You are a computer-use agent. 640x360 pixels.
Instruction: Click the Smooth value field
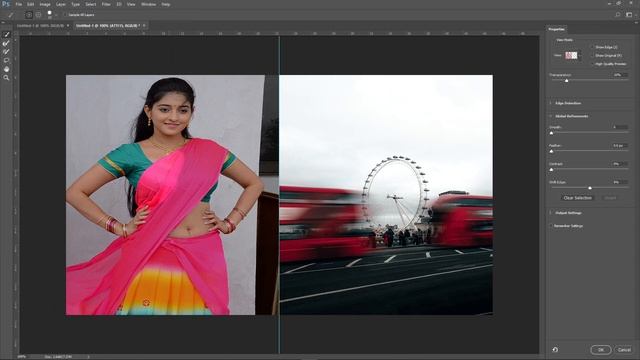coord(620,127)
